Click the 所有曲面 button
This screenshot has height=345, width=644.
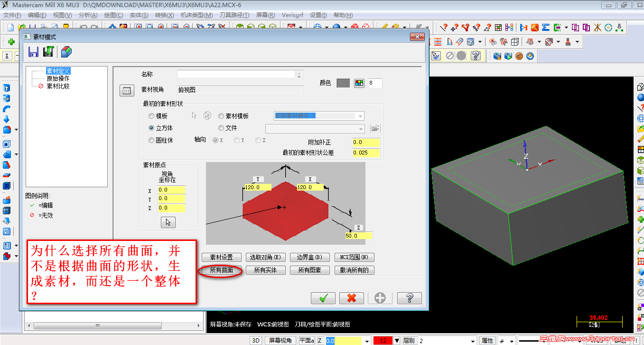pyautogui.click(x=222, y=270)
